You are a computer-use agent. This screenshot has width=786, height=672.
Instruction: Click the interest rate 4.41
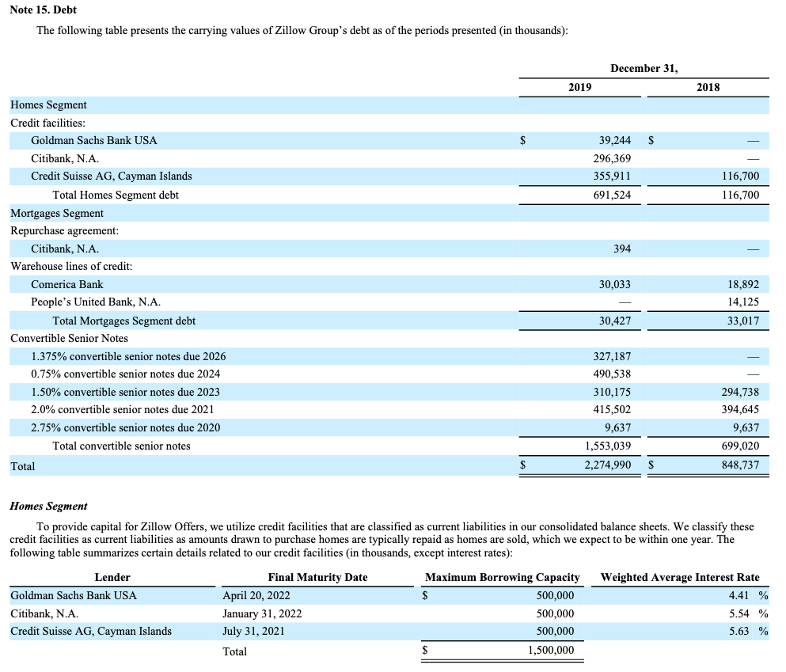tap(739, 595)
